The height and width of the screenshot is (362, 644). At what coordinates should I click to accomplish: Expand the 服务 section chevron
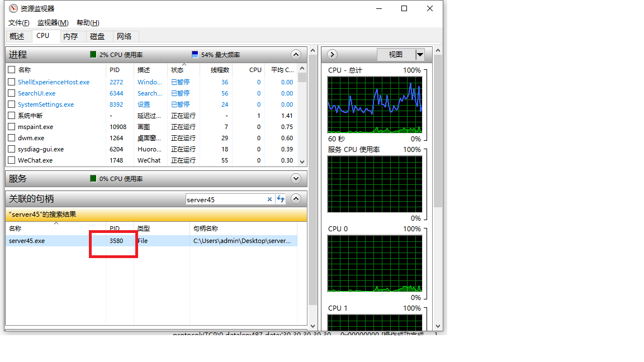296,179
